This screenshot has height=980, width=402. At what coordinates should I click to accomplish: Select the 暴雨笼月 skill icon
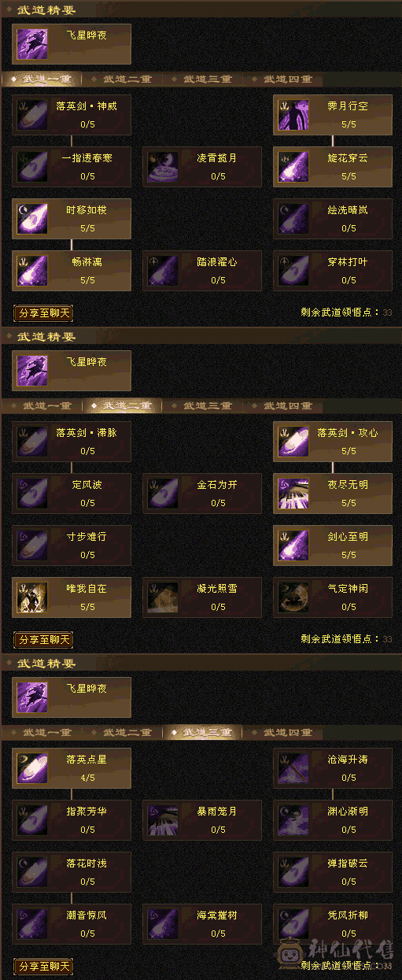click(x=163, y=820)
